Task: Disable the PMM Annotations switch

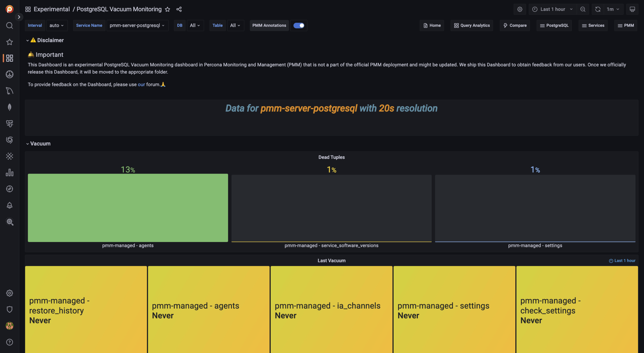Action: point(299,25)
